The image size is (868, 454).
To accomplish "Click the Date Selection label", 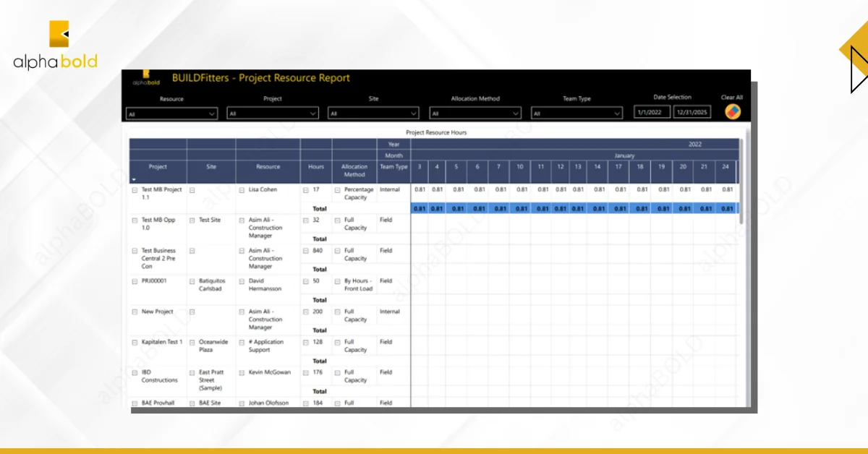I will click(x=673, y=97).
